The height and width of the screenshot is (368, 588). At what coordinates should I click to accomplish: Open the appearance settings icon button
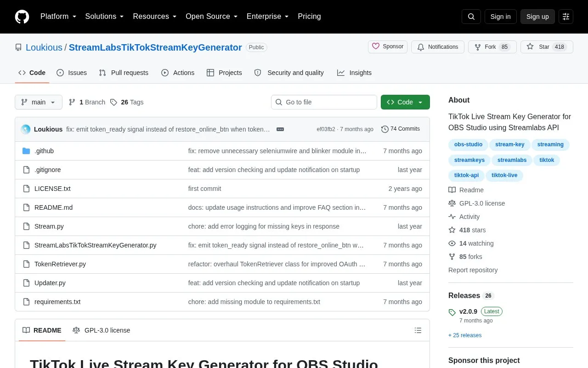566,17
